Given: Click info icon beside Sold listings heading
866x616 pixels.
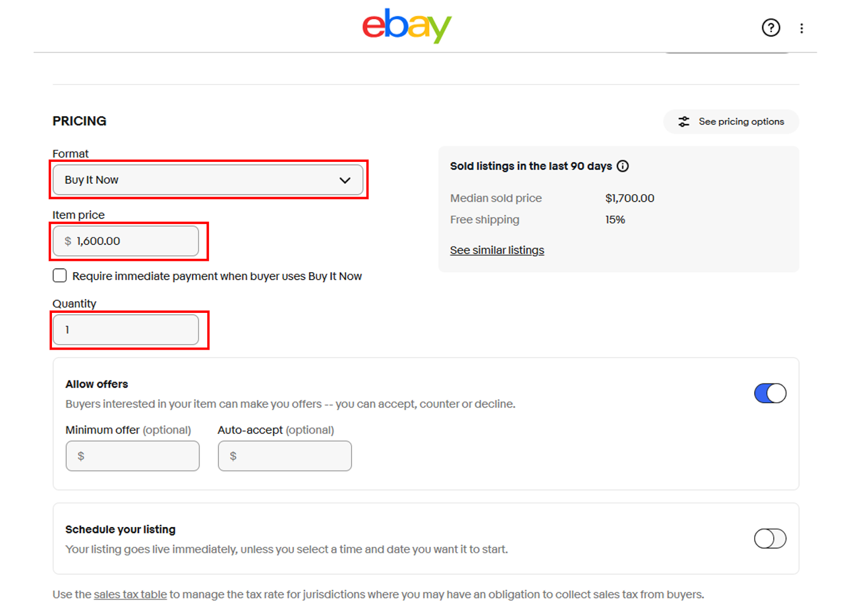Looking at the screenshot, I should [x=623, y=166].
